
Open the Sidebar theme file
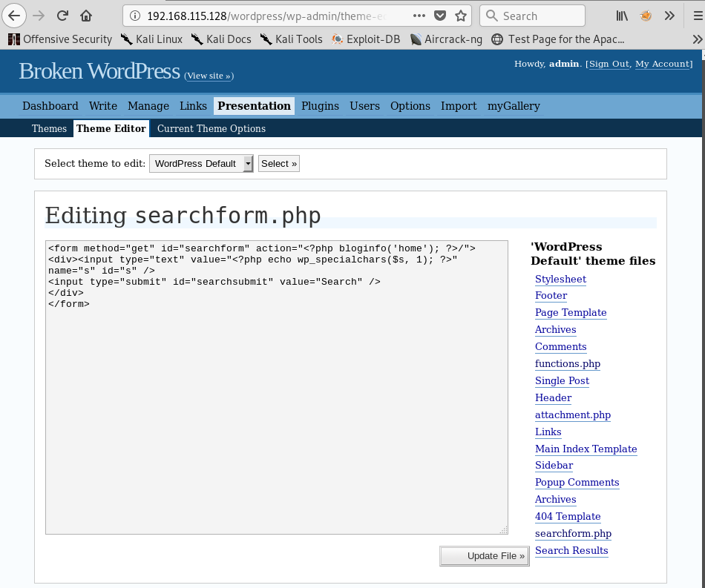pyautogui.click(x=554, y=466)
